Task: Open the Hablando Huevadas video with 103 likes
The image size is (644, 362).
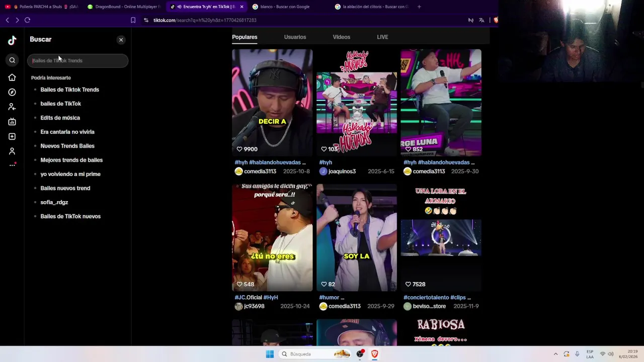Action: pos(357,103)
